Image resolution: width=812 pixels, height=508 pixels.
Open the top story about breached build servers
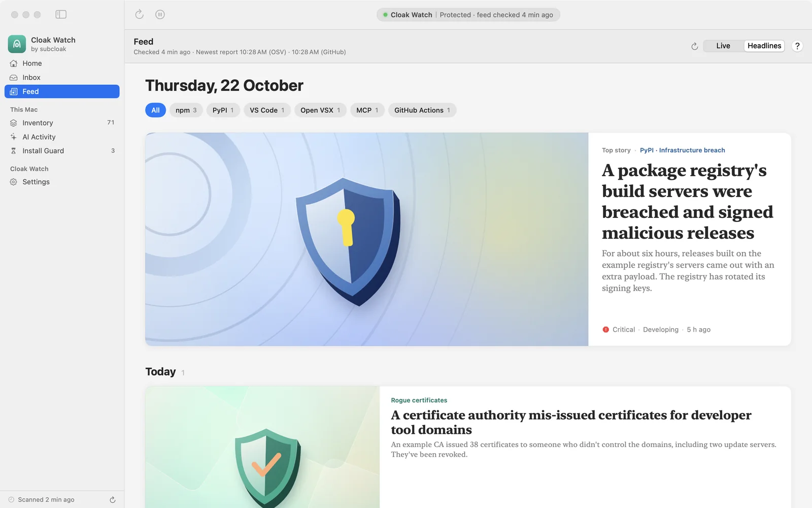pos(687,201)
